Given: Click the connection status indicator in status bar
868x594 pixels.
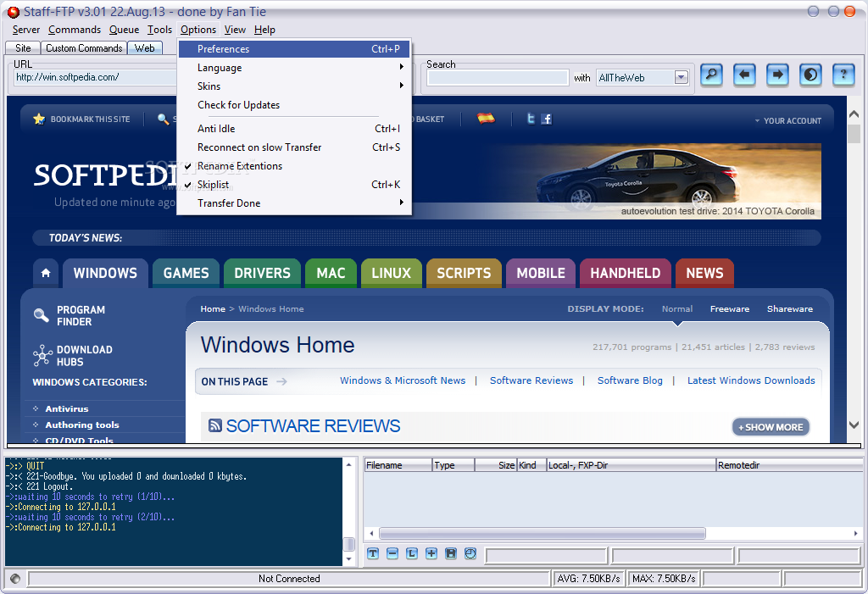Looking at the screenshot, I should coord(15,579).
